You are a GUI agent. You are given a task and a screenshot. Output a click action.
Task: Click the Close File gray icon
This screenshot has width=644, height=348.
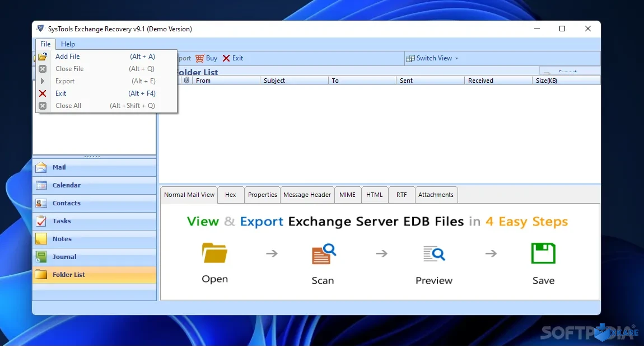pyautogui.click(x=43, y=69)
